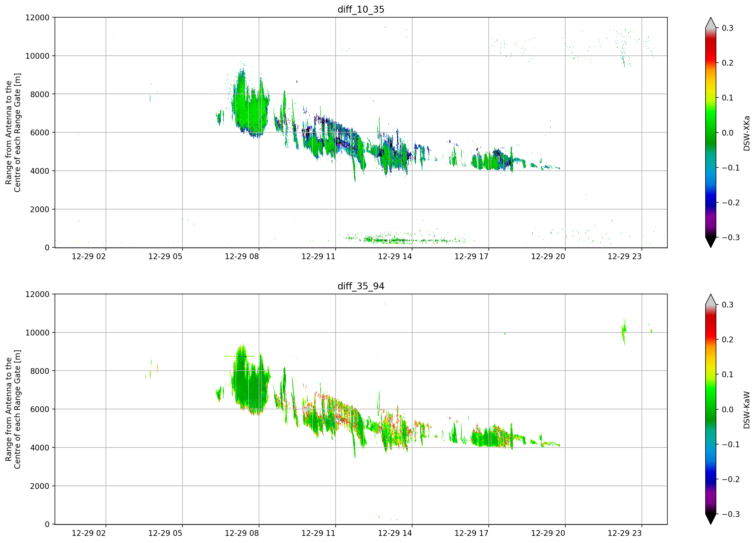
Task: Click the 12000 y-tick of diff_35_94
Action: tap(37, 295)
